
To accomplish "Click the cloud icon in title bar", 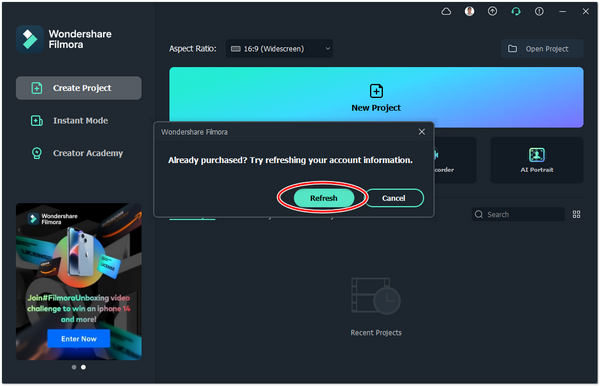I will [446, 12].
